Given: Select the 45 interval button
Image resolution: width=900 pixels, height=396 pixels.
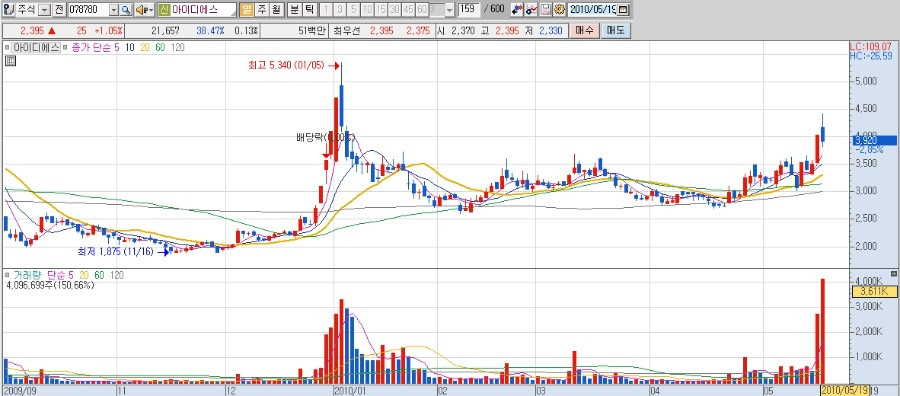Looking at the screenshot, I should tap(408, 10).
